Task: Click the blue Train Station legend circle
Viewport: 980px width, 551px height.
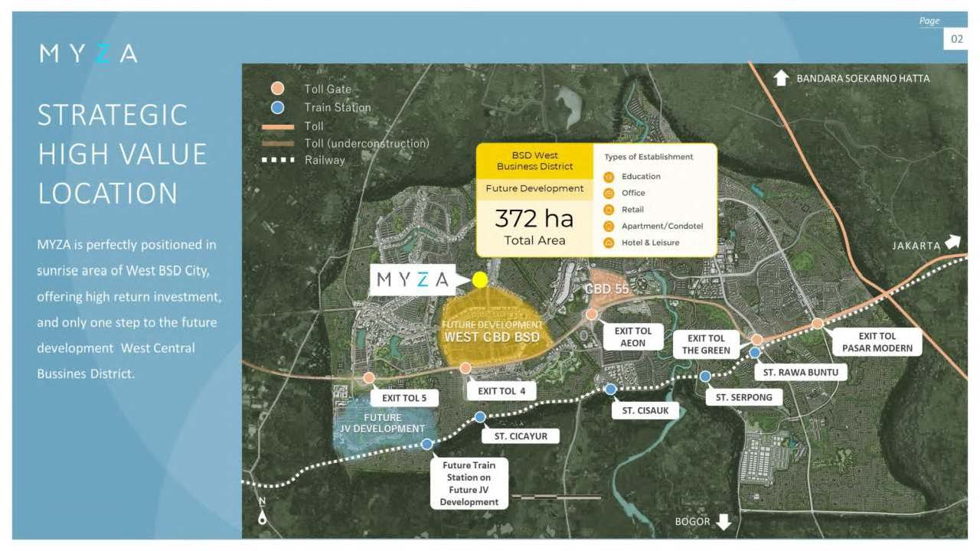Action: [278, 108]
